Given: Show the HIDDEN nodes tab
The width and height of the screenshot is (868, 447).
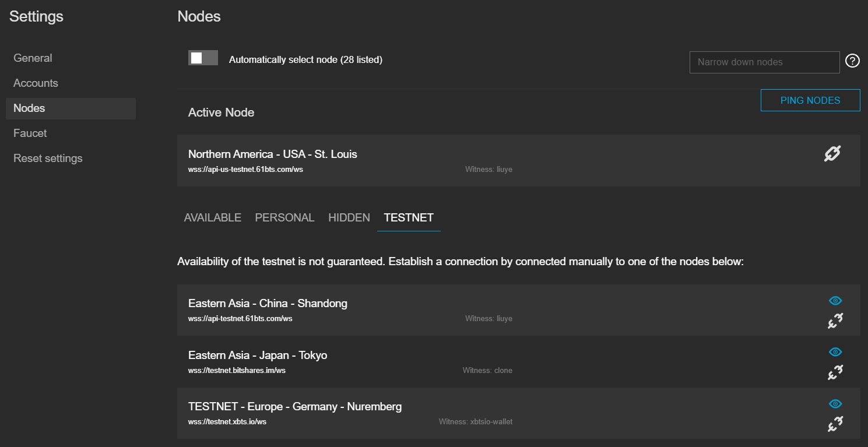Looking at the screenshot, I should tap(349, 218).
